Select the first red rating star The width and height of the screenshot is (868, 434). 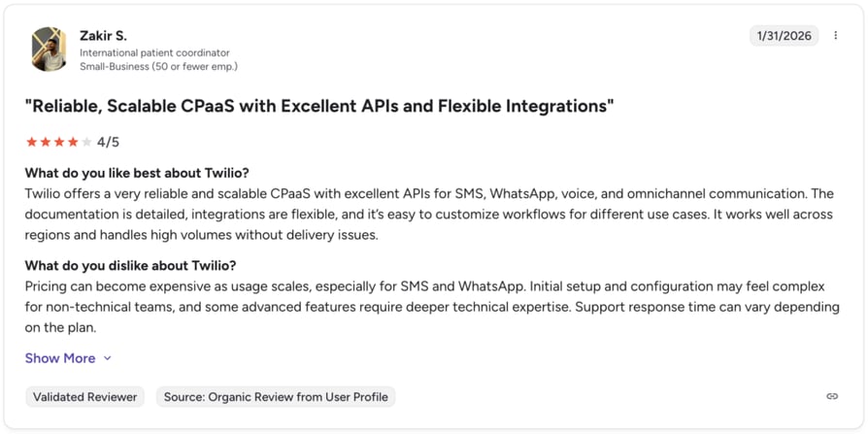click(x=31, y=143)
